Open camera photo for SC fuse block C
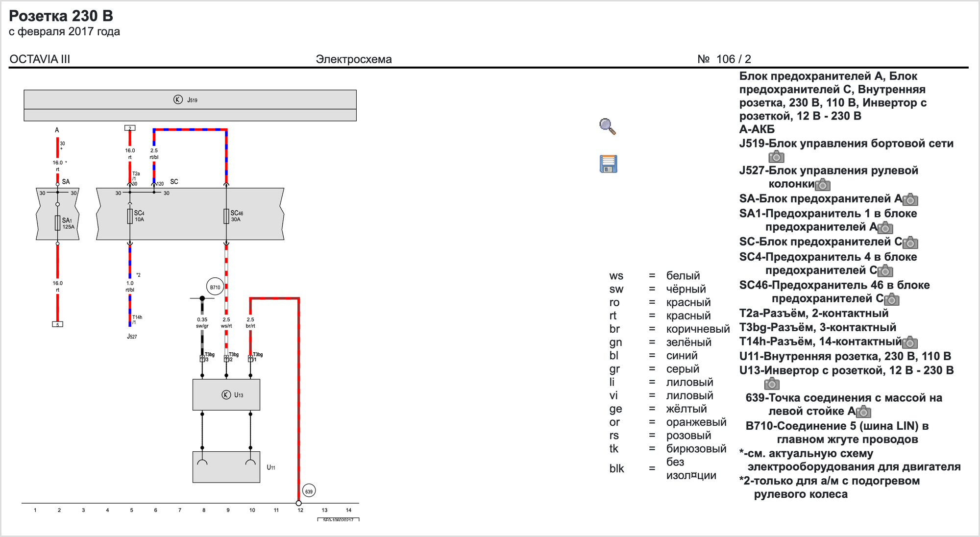 (x=910, y=243)
